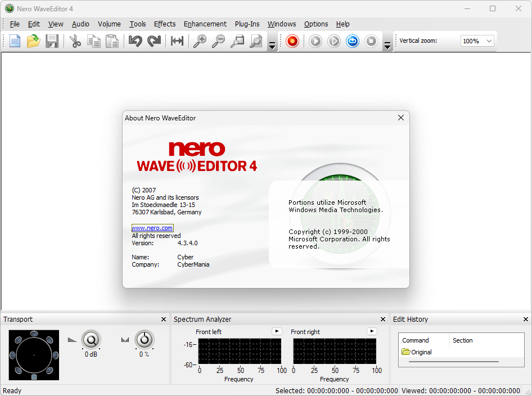The height and width of the screenshot is (396, 532).
Task: Follow the www.nero.com link
Action: (152, 228)
